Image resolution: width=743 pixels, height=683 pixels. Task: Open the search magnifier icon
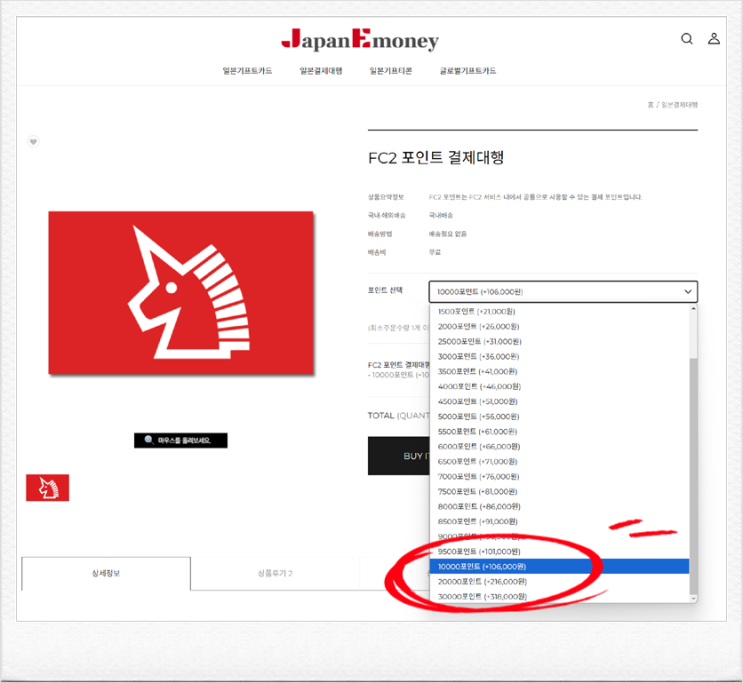(687, 39)
